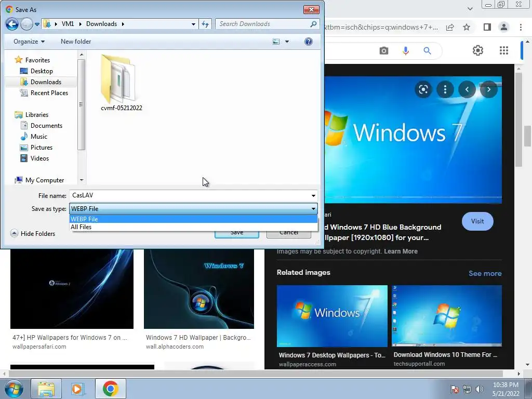This screenshot has width=532, height=399.
Task: Bookmark this page with the star icon
Action: click(x=467, y=27)
